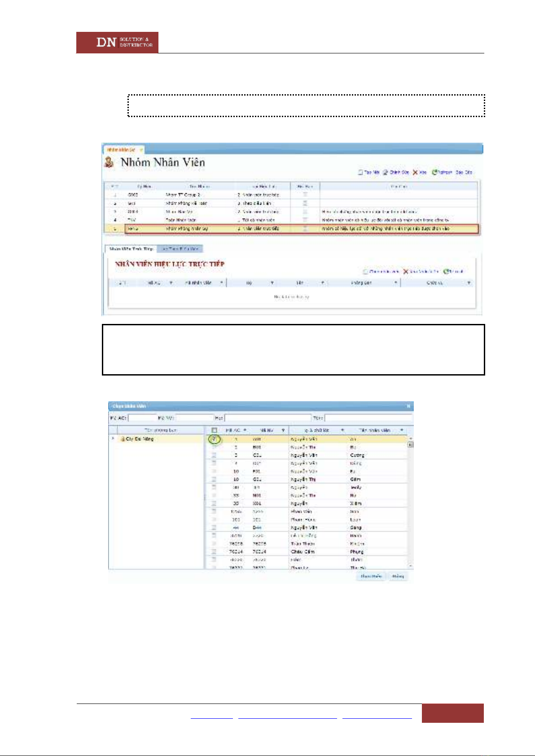Image resolution: width=535 pixels, height=756 pixels.
Task: Tick the checkbox for Nguyễn Văn Sáng
Action: (214, 528)
